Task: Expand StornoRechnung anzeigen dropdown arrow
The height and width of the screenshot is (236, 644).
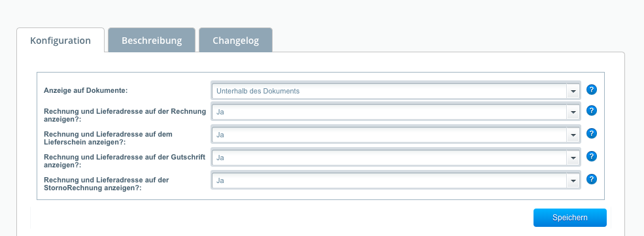Action: pos(573,180)
